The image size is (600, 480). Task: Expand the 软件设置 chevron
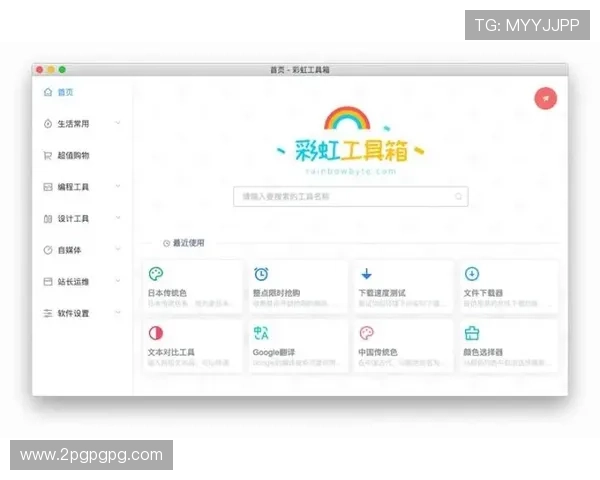pos(118,312)
